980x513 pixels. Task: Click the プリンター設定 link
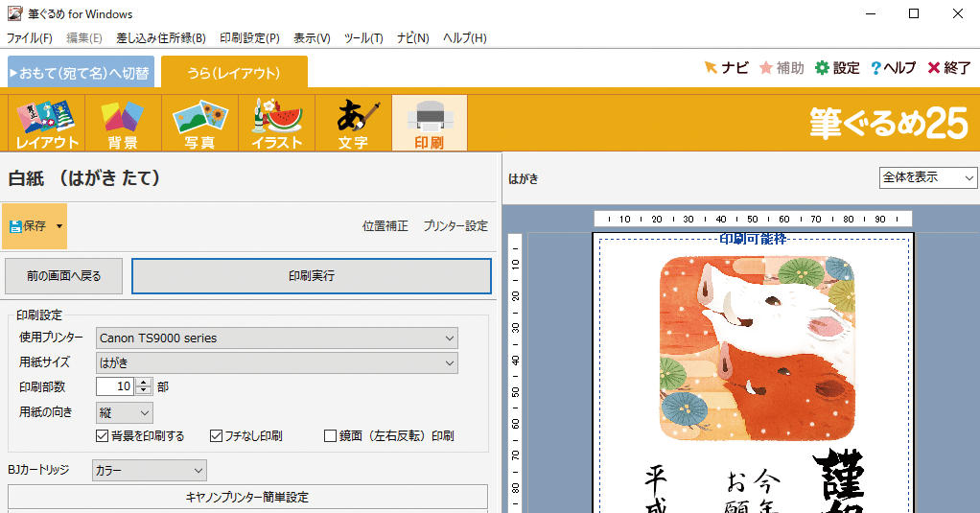(x=455, y=226)
